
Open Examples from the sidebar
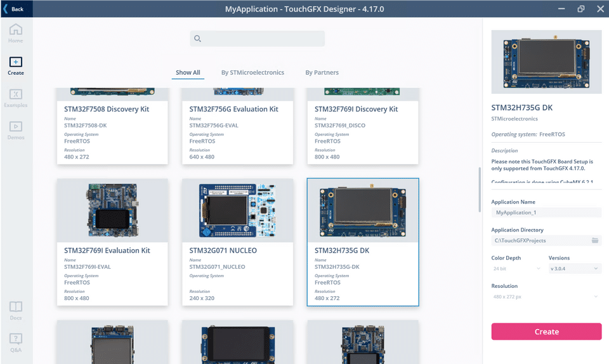pyautogui.click(x=15, y=98)
